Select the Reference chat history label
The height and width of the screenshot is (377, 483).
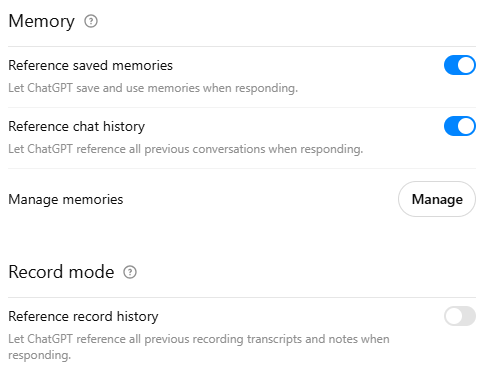click(x=77, y=126)
